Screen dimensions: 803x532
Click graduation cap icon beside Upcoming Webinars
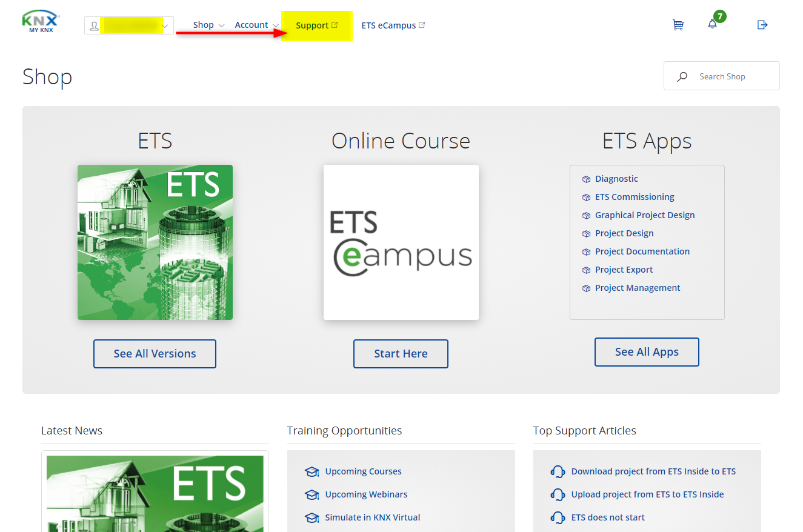pos(312,494)
